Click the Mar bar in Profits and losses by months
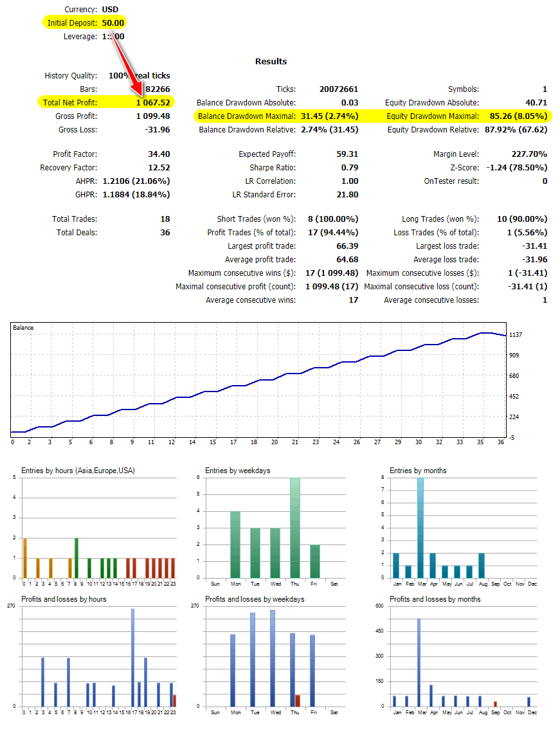This screenshot has width=560, height=729. (419, 663)
